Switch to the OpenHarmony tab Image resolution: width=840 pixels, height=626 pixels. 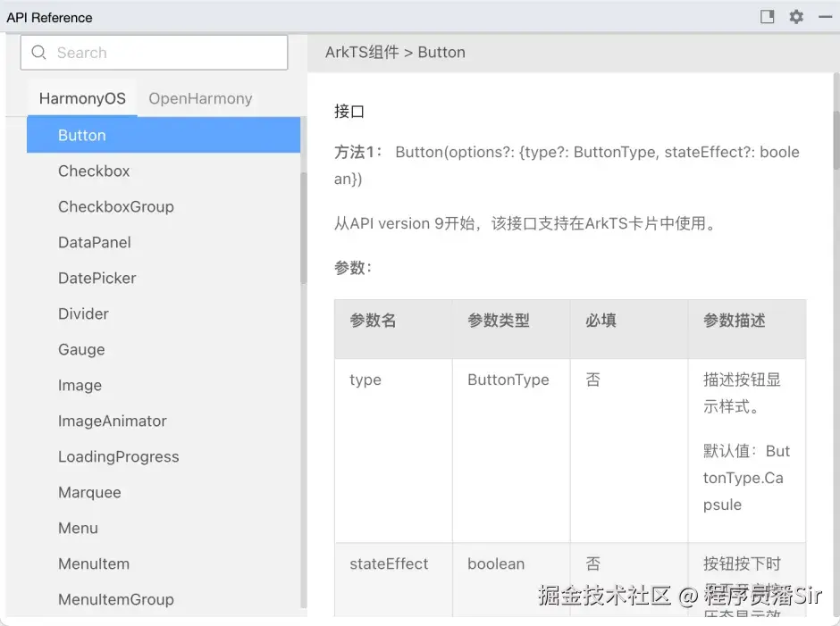point(200,98)
